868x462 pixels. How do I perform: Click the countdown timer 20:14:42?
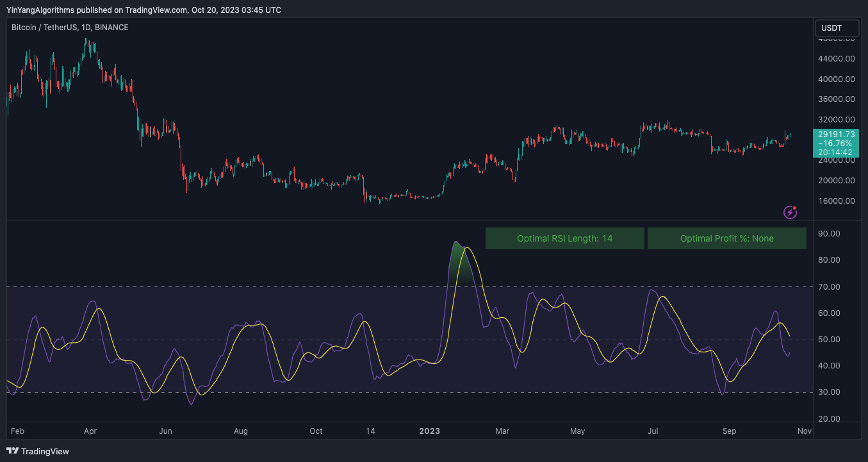[x=837, y=152]
